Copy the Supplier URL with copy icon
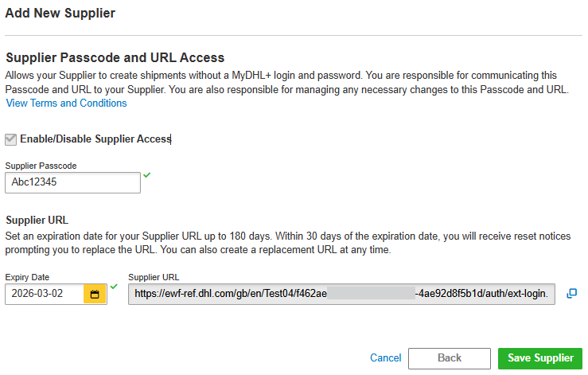The image size is (588, 375). coord(571,294)
